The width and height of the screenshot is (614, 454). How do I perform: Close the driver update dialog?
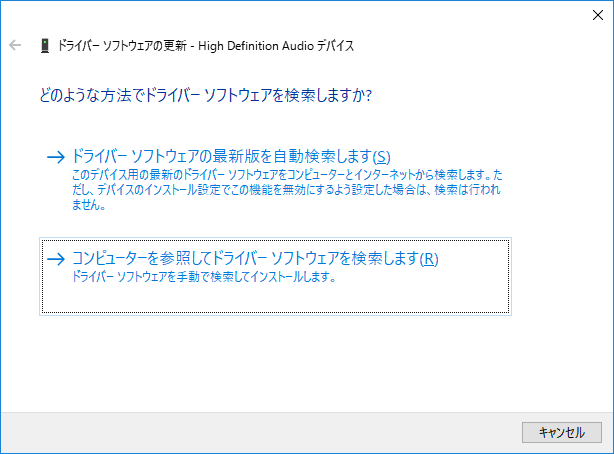coord(598,15)
